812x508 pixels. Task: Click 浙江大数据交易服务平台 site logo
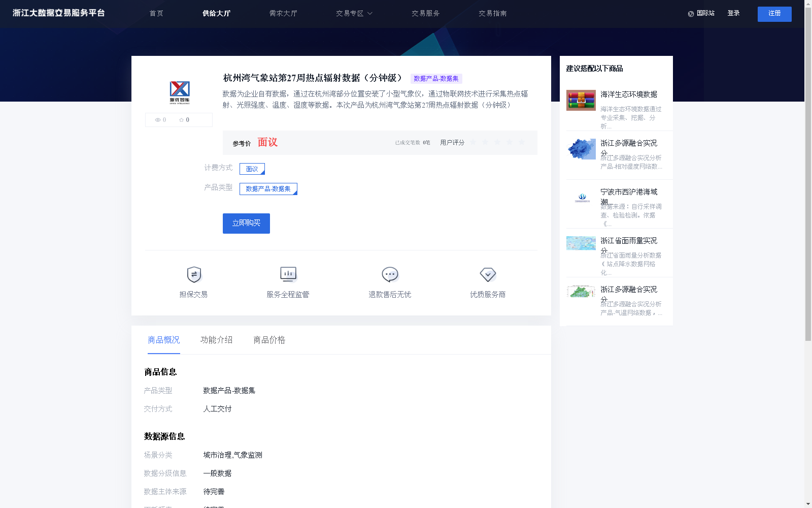59,13
